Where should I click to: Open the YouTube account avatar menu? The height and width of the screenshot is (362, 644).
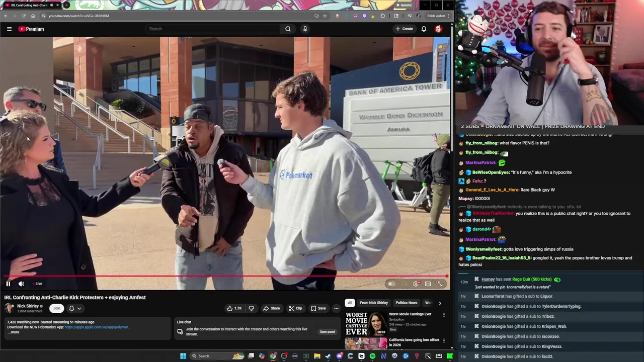tap(438, 29)
